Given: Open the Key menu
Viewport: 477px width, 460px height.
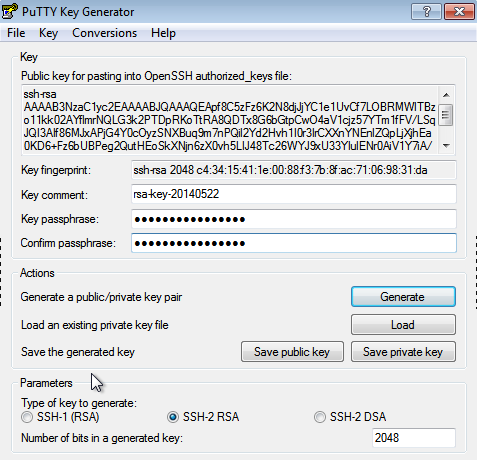Looking at the screenshot, I should point(48,33).
